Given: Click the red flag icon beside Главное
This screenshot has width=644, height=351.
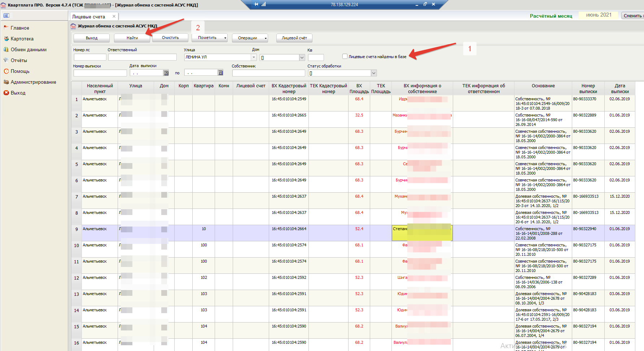Looking at the screenshot, I should pos(6,27).
